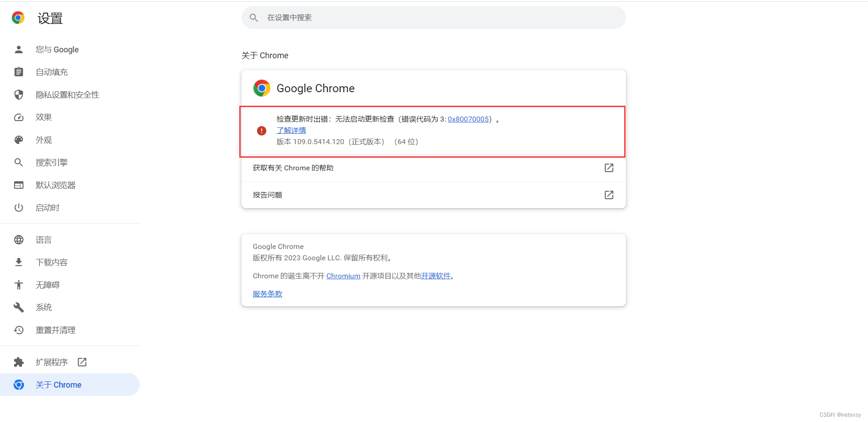Click the performance speedometer icon
The height and width of the screenshot is (422, 868).
19,117
